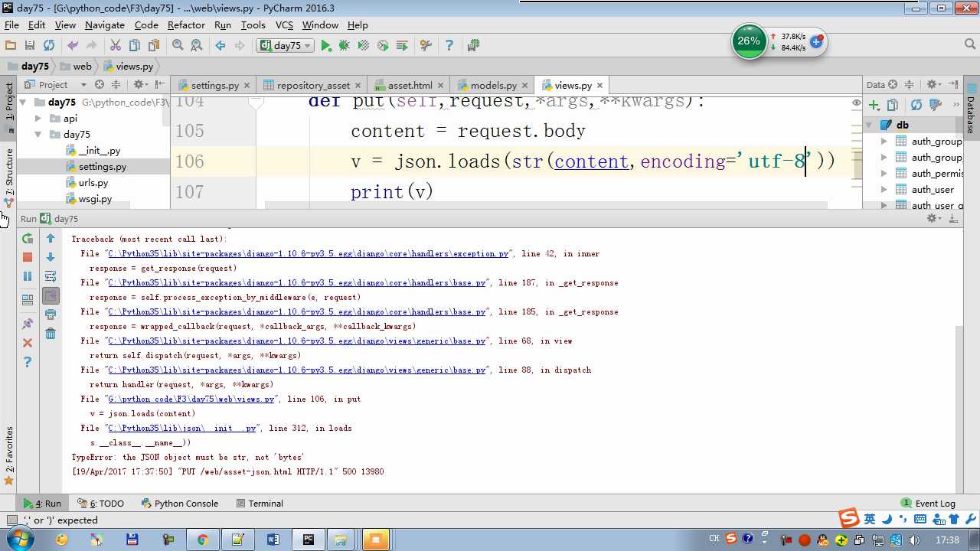Image resolution: width=980 pixels, height=551 pixels.
Task: Open the Event Log
Action: pos(928,504)
